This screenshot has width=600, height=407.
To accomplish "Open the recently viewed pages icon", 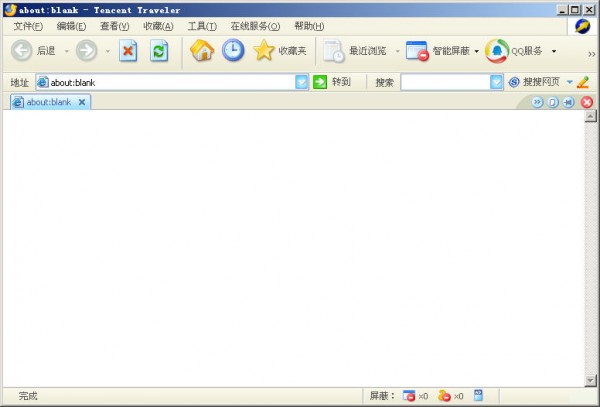I will (x=334, y=51).
